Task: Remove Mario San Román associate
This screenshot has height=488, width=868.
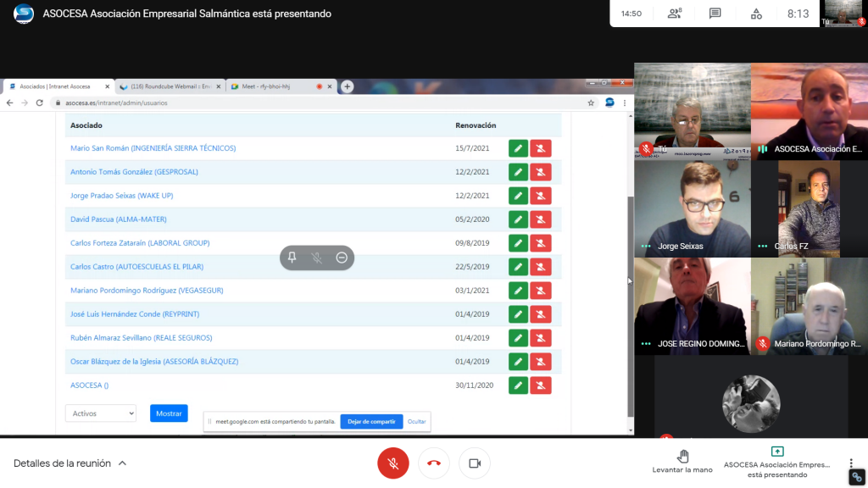Action: pyautogui.click(x=540, y=148)
